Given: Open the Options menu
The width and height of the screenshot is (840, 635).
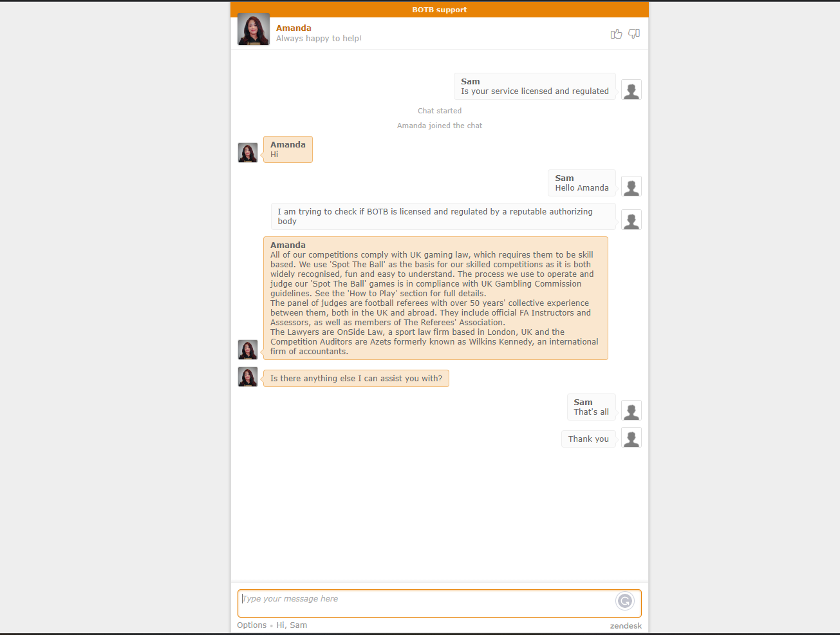Looking at the screenshot, I should (x=252, y=625).
